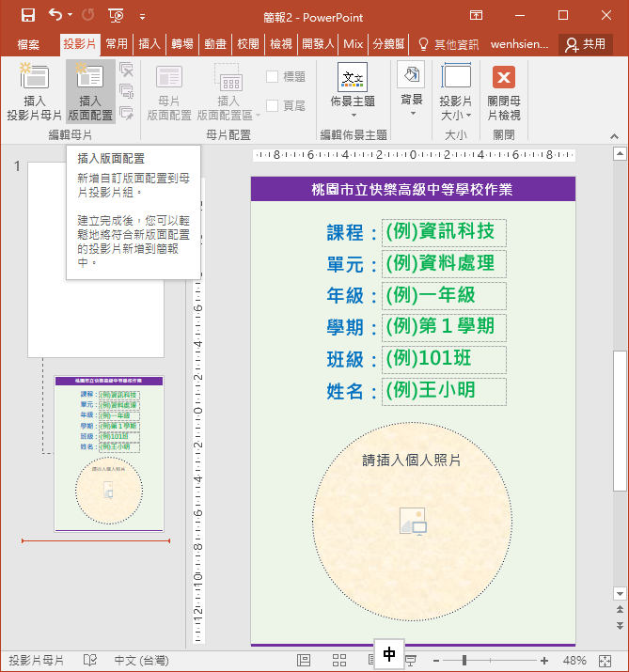Screen dimensions: 629x672
Task: Click the (例)第 1 學期 placeholder
Action: pos(444,328)
